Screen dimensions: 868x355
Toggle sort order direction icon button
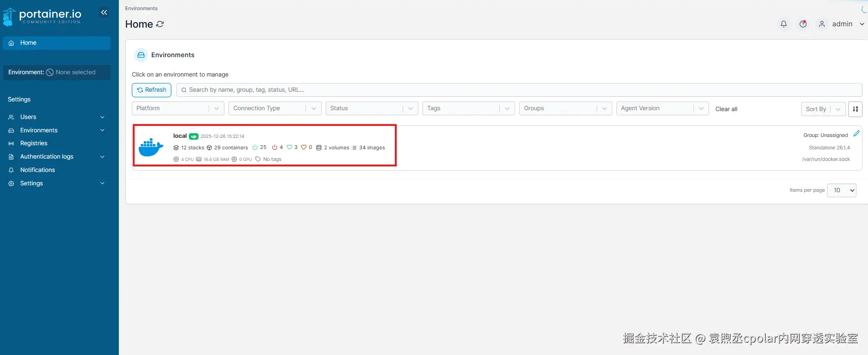click(x=856, y=109)
